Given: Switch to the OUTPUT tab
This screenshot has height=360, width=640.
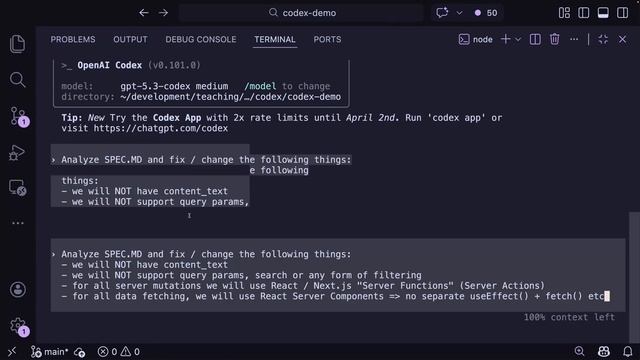Looking at the screenshot, I should 130,40.
